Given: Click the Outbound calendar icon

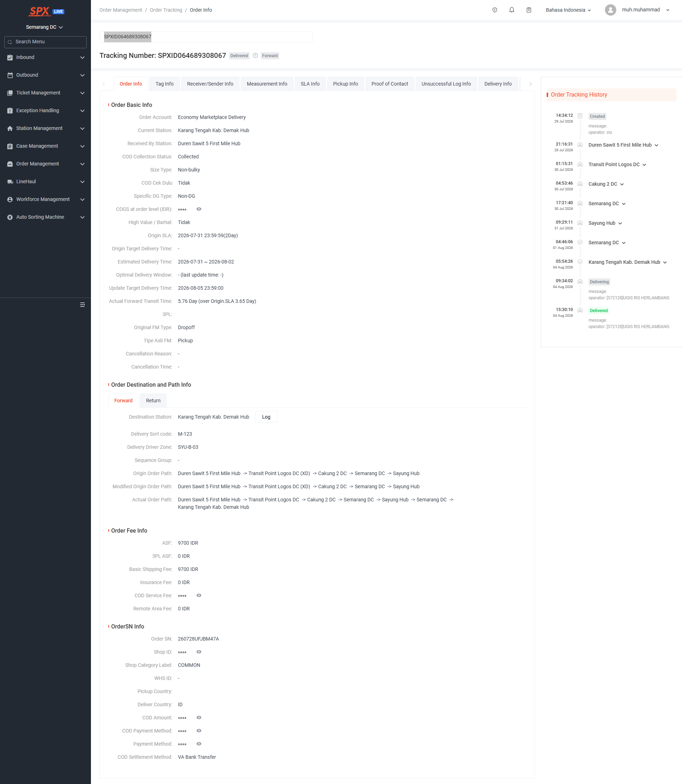Looking at the screenshot, I should click(x=10, y=75).
